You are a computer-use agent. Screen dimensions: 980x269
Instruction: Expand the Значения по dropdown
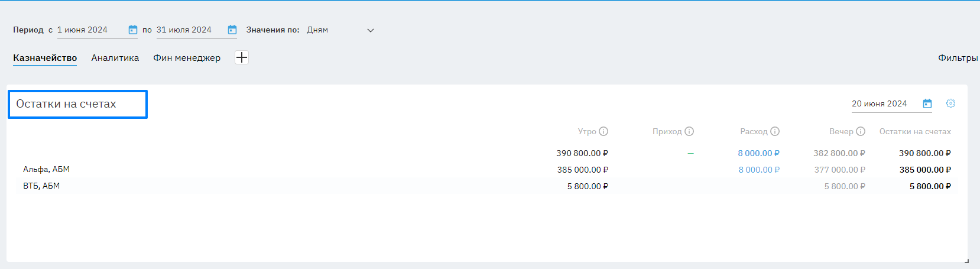pyautogui.click(x=370, y=30)
